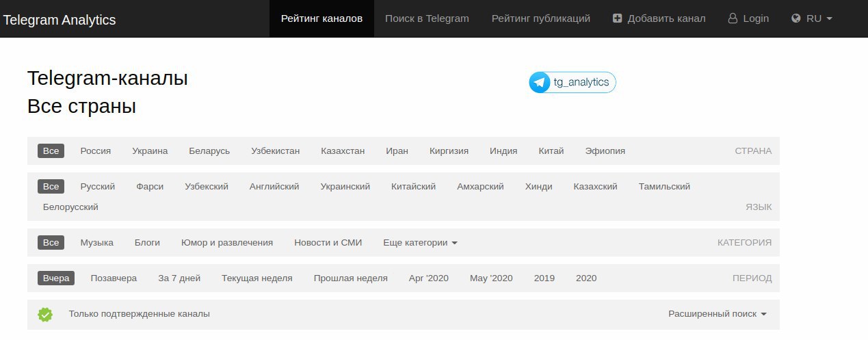Filter by category Музыка
868x340 pixels.
tap(96, 242)
